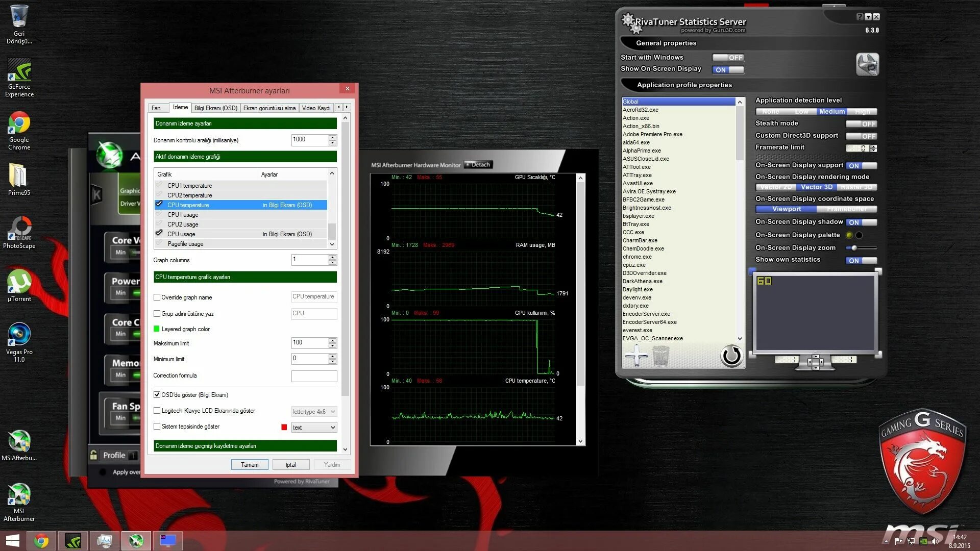This screenshot has height=551, width=980.
Task: Open the Bilgi Ekranı (OSD) tab
Action: [215, 108]
